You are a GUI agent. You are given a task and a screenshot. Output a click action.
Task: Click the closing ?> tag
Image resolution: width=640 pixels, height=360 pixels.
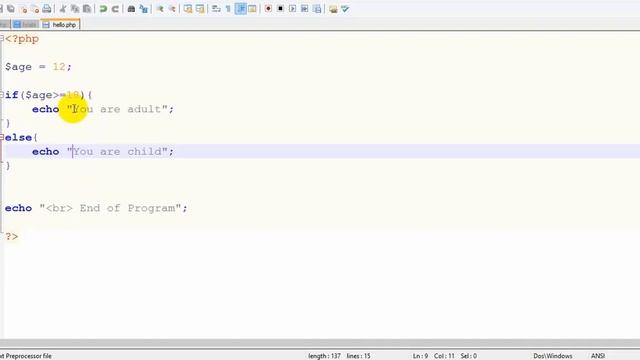tap(11, 237)
